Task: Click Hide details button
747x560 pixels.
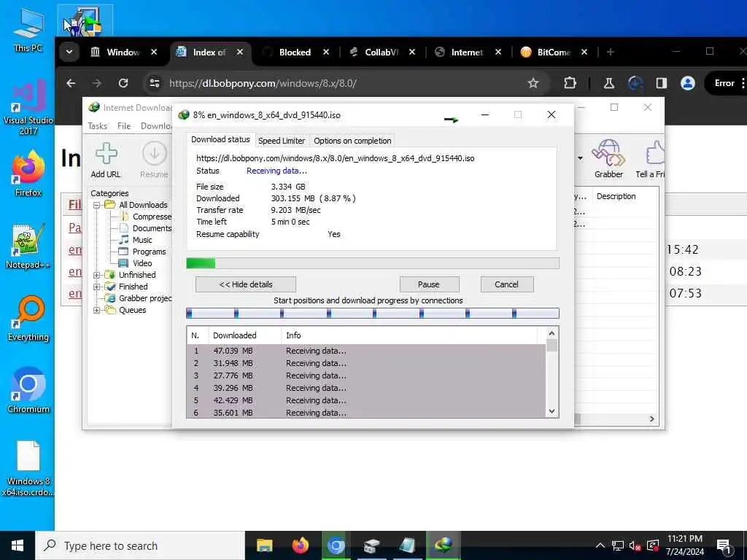Action: (x=246, y=284)
